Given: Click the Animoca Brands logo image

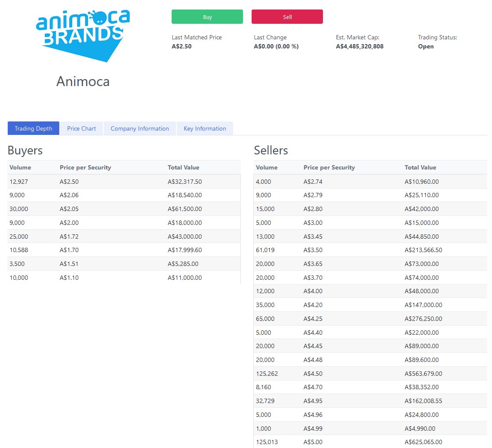Looking at the screenshot, I should click(x=83, y=36).
